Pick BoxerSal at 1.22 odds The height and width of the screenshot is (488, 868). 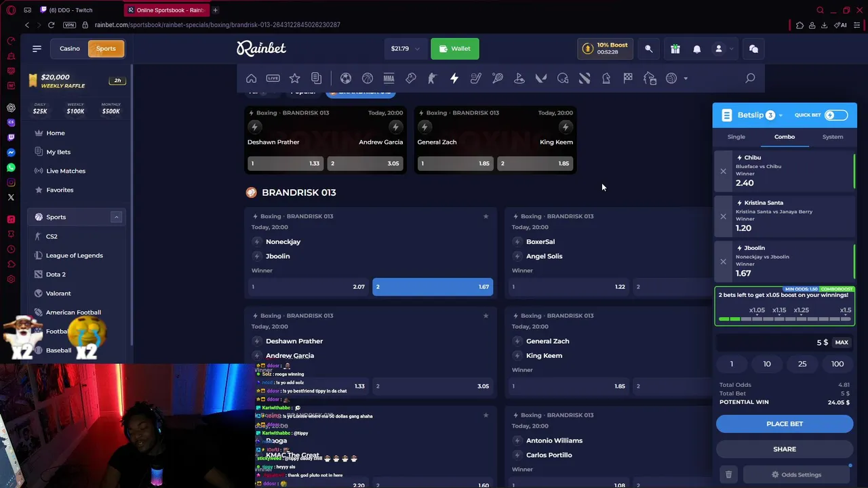point(569,287)
